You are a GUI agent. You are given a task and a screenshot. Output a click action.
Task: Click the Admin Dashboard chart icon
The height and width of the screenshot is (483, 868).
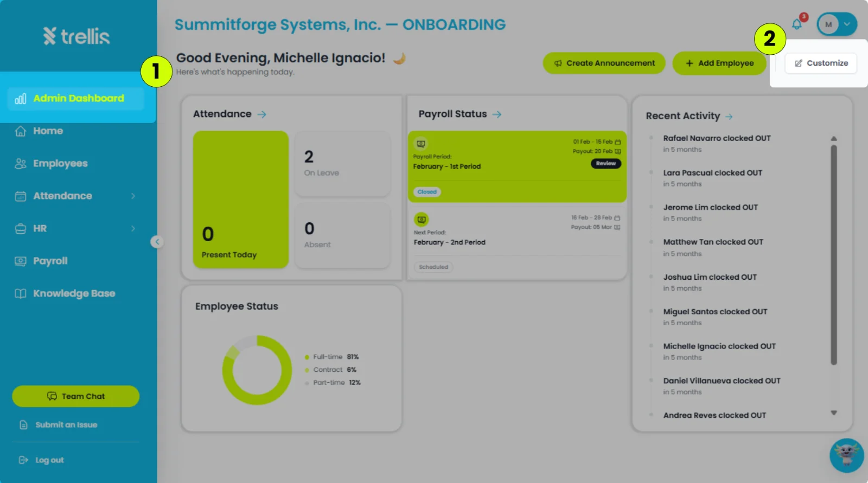(x=21, y=99)
